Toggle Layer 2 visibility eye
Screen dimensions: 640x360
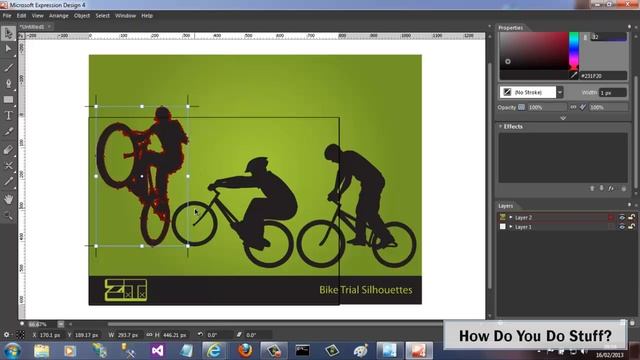click(622, 218)
